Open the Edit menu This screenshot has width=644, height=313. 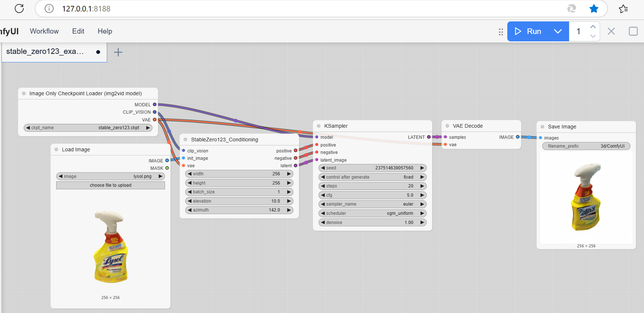[x=78, y=31]
